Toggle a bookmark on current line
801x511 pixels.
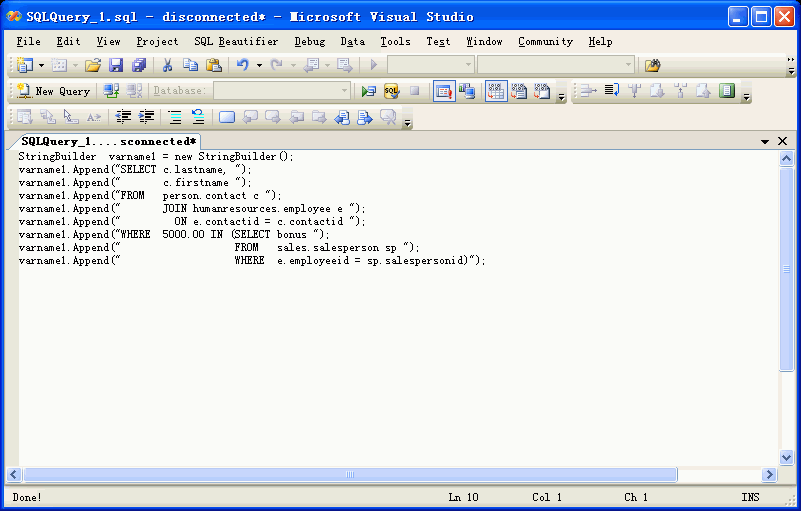coord(227,117)
